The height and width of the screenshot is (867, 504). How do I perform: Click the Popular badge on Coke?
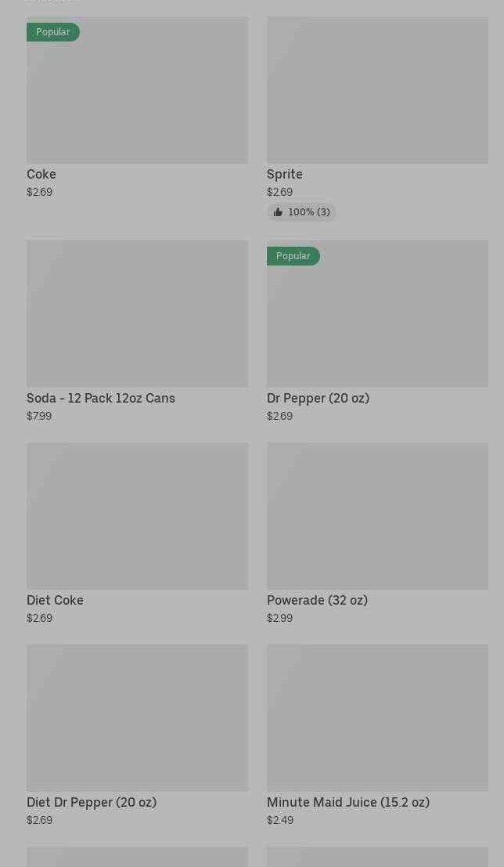[53, 32]
